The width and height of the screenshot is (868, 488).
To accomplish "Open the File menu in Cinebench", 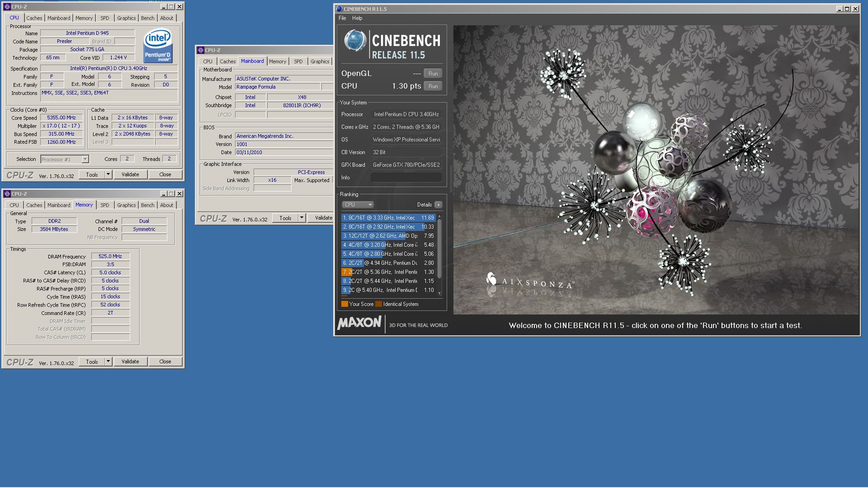I will click(342, 18).
